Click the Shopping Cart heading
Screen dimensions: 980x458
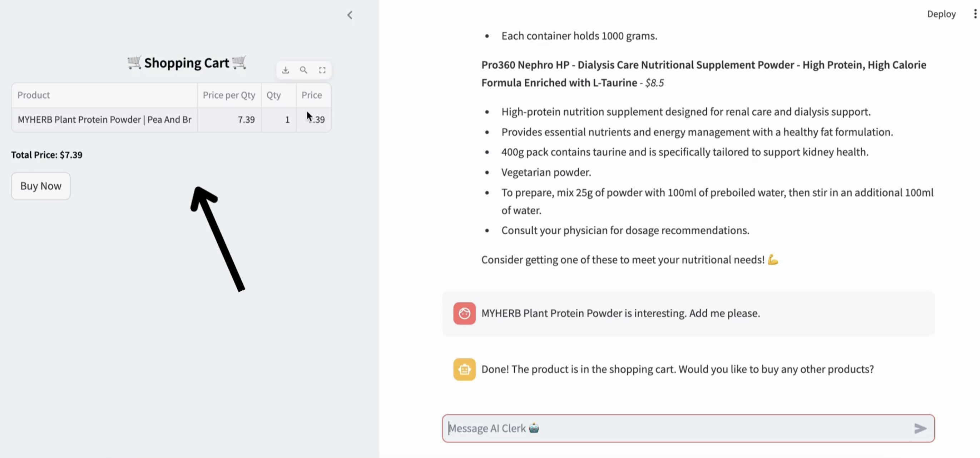tap(187, 63)
